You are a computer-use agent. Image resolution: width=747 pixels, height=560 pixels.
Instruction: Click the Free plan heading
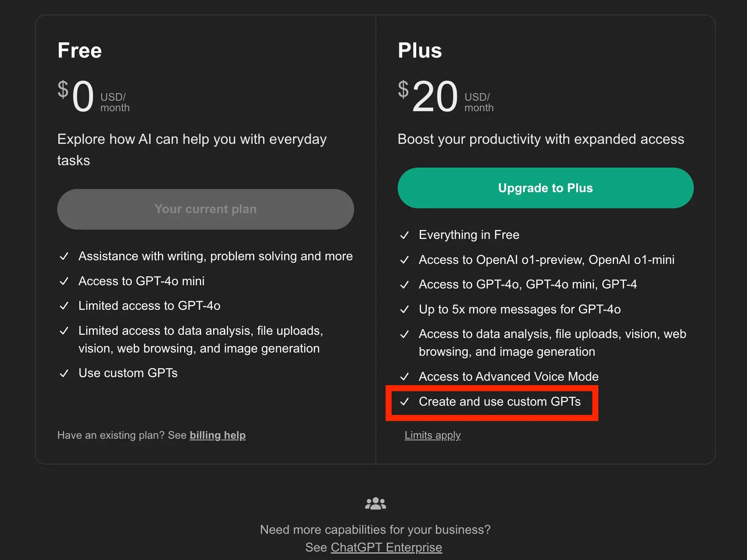click(x=80, y=51)
